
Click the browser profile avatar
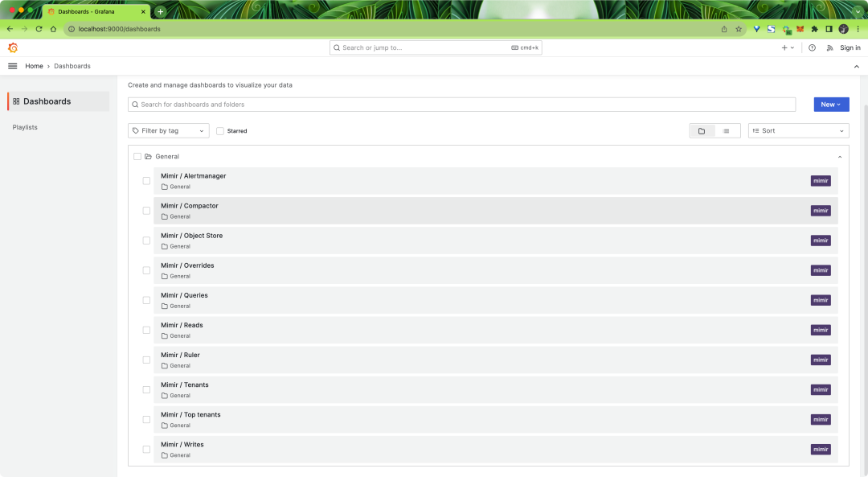pyautogui.click(x=844, y=29)
